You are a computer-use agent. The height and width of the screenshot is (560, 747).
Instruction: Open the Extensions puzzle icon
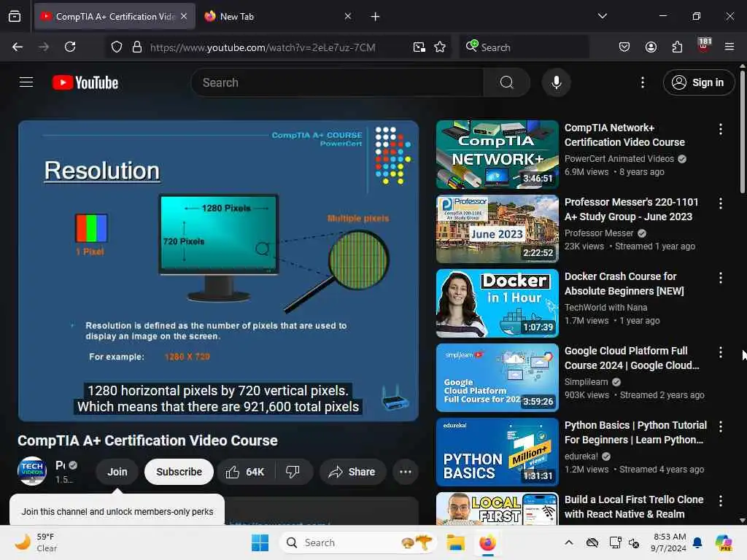(677, 47)
